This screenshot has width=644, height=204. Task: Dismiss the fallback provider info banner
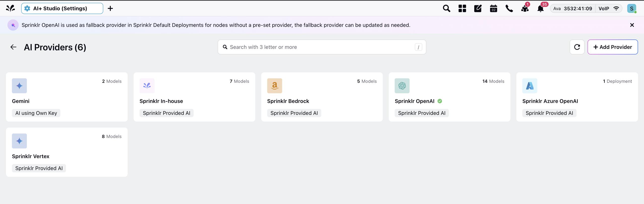632,25
